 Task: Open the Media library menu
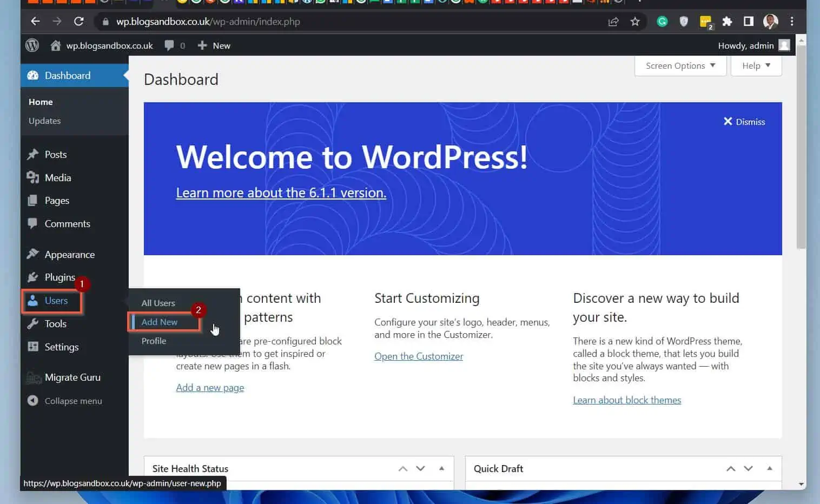(x=75, y=177)
